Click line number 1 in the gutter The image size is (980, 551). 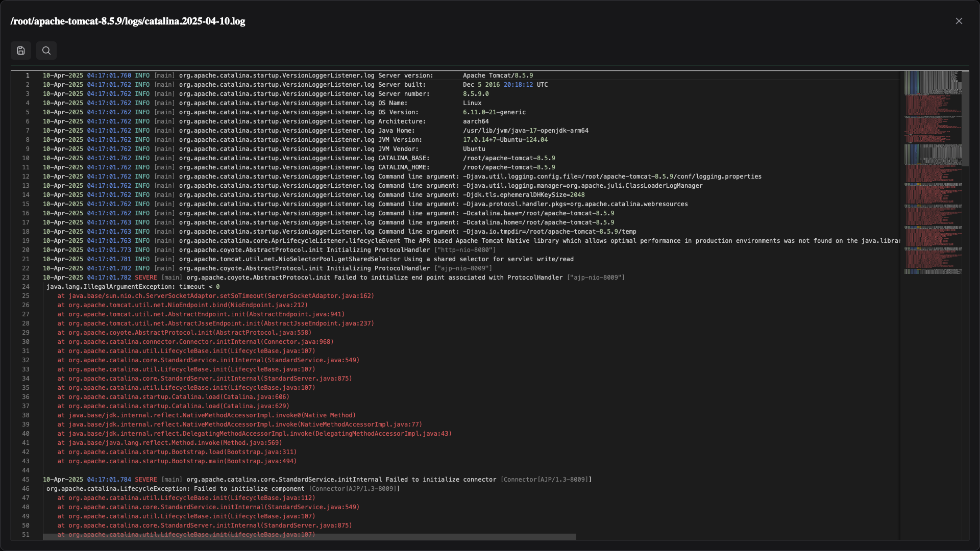(x=28, y=76)
